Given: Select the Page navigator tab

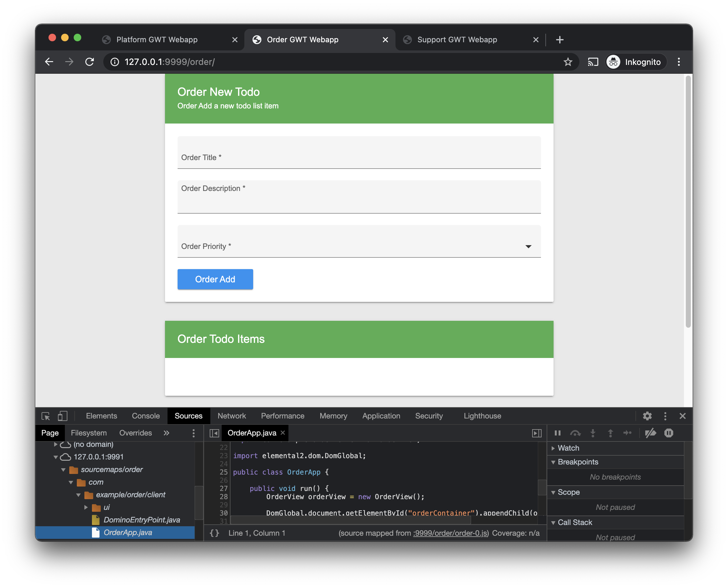Looking at the screenshot, I should click(50, 433).
